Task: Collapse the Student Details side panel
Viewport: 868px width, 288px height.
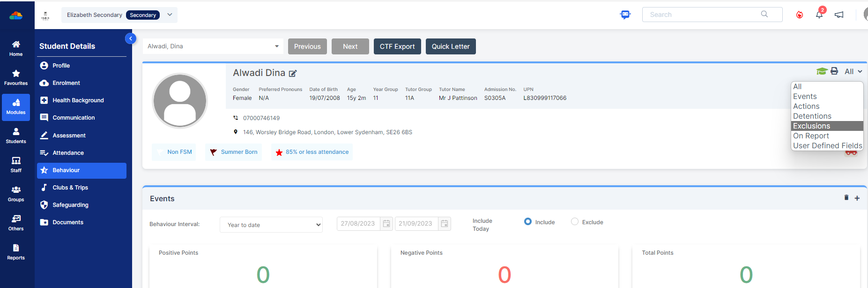Action: coord(131,38)
